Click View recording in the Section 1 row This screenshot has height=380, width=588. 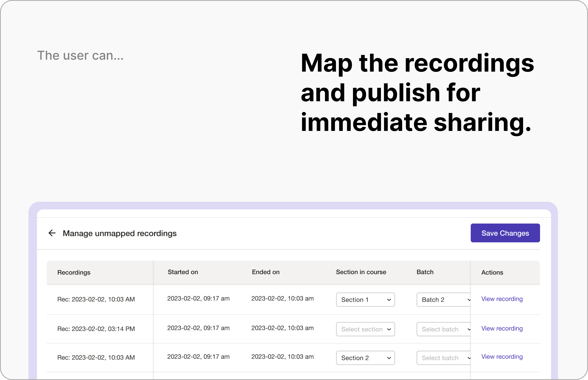(x=502, y=299)
